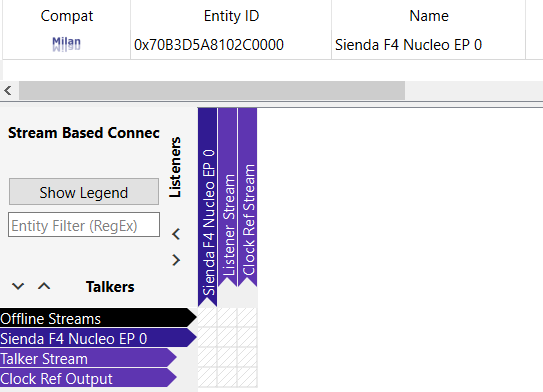Click the Sienda F4 Nucleo EP 0 listener column header

pyautogui.click(x=207, y=207)
